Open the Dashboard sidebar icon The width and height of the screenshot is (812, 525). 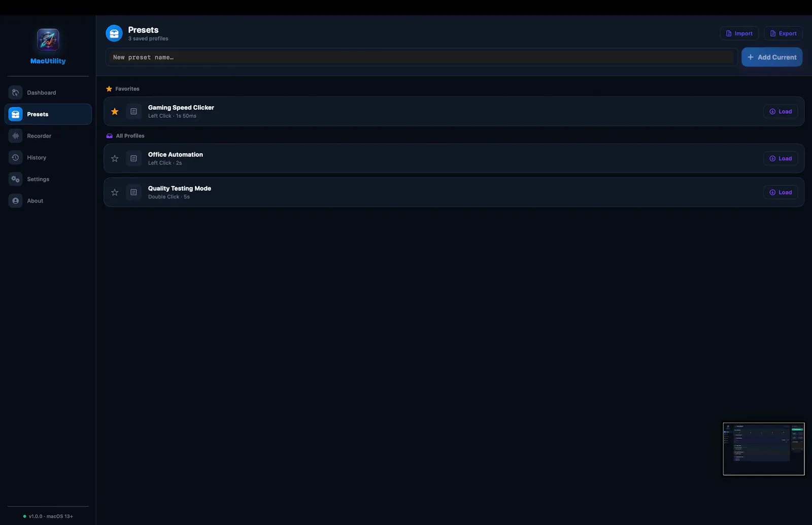coord(16,92)
